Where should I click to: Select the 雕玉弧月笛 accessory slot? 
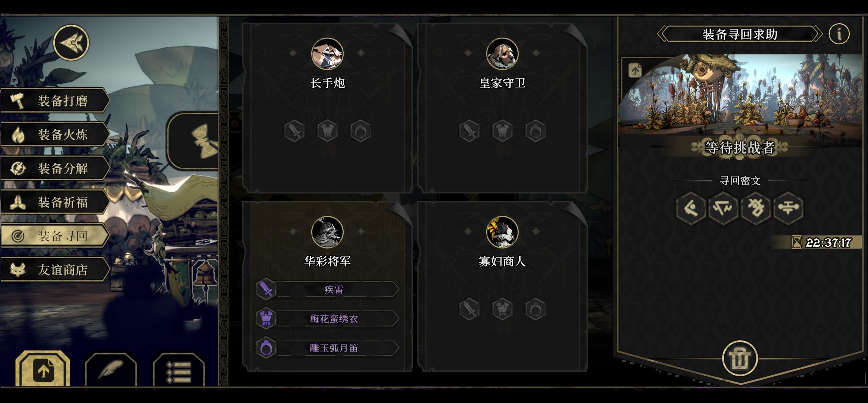328,348
